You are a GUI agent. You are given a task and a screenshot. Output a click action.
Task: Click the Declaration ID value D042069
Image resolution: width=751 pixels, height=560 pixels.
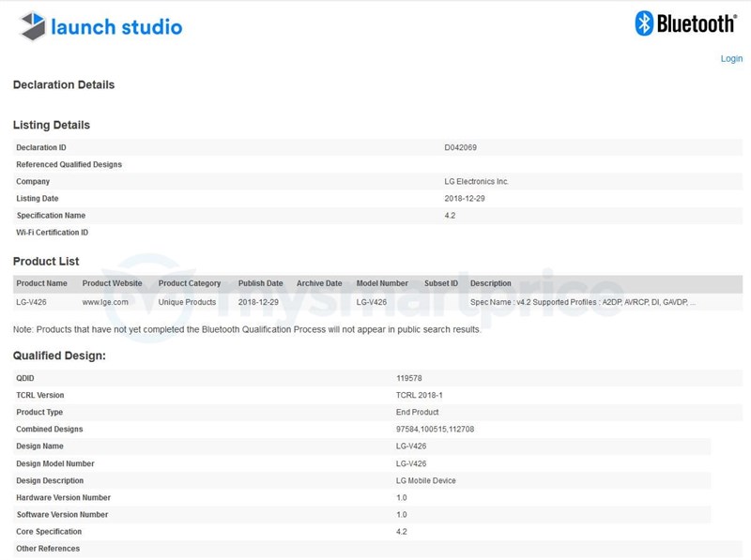point(461,147)
